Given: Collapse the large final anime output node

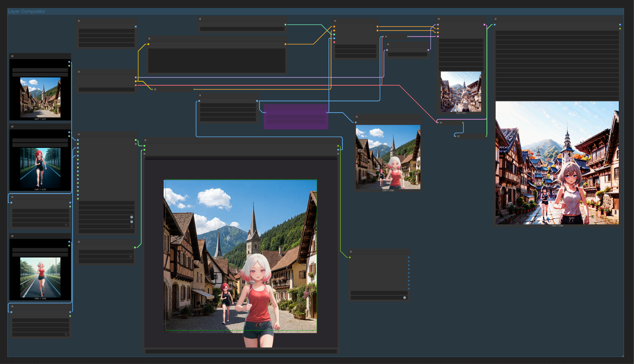Looking at the screenshot, I should click(496, 19).
